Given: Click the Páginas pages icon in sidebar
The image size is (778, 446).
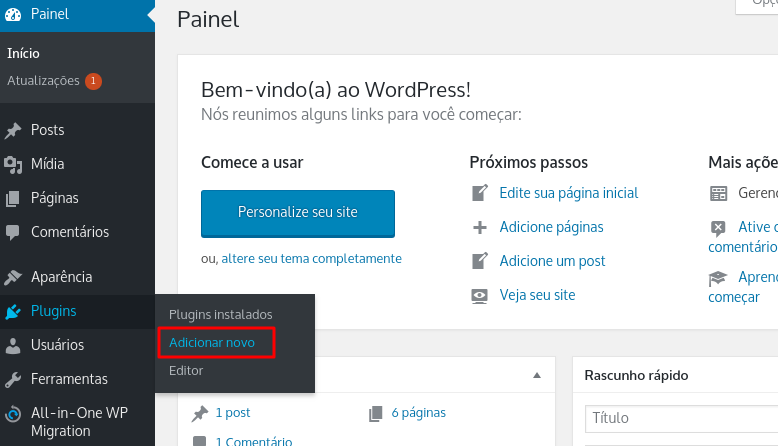Looking at the screenshot, I should click(x=13, y=198).
